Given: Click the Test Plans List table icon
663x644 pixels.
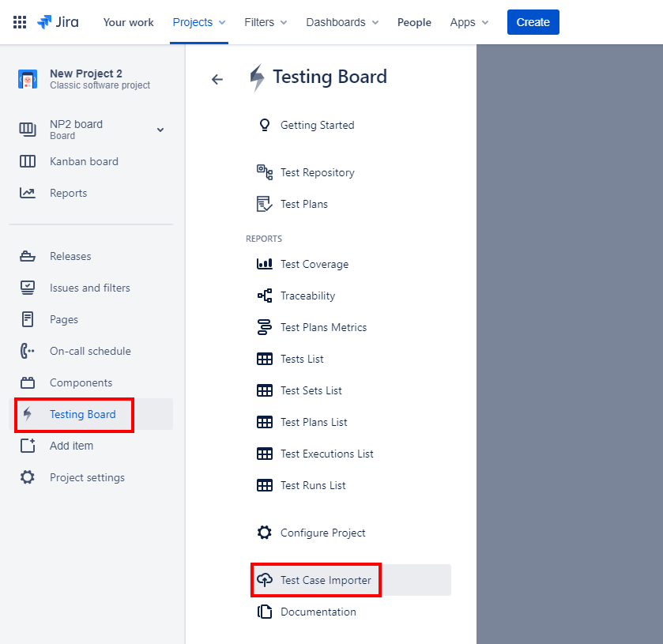Looking at the screenshot, I should pos(265,422).
